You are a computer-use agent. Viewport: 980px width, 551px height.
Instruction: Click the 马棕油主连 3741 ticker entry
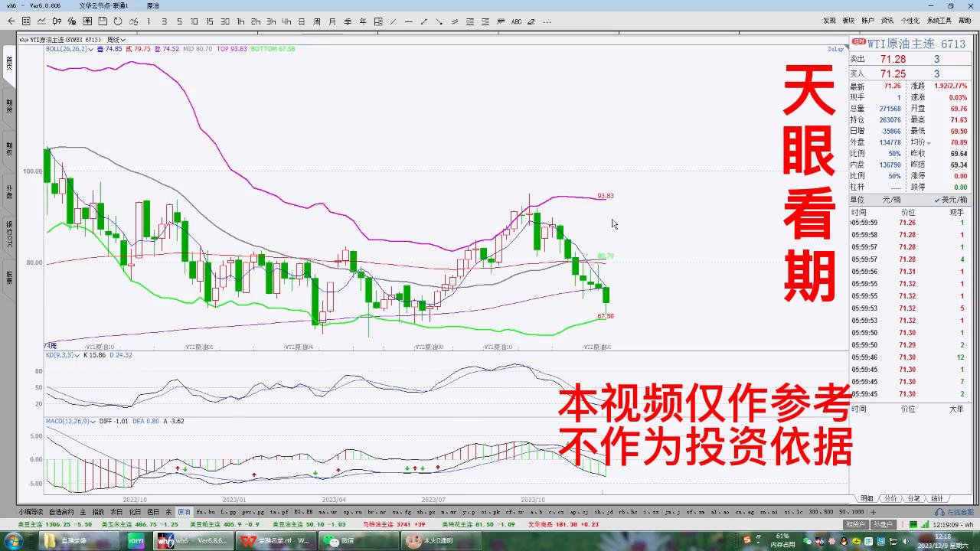coord(394,524)
